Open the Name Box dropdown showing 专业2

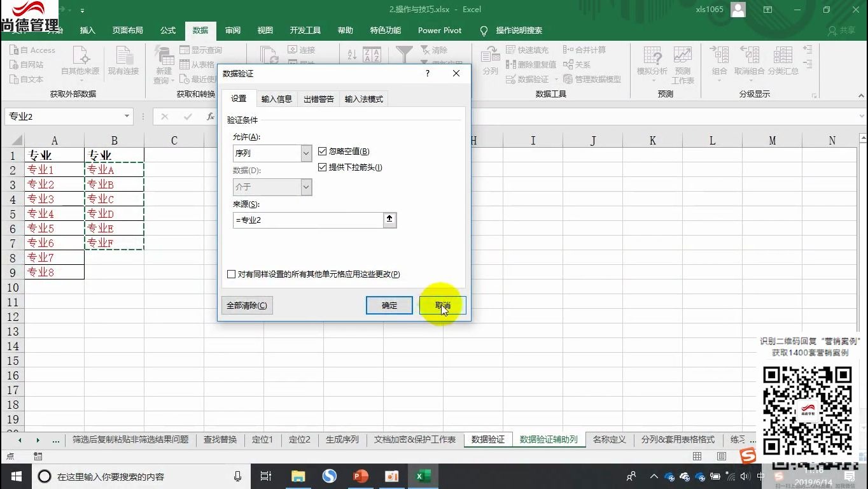pos(127,117)
